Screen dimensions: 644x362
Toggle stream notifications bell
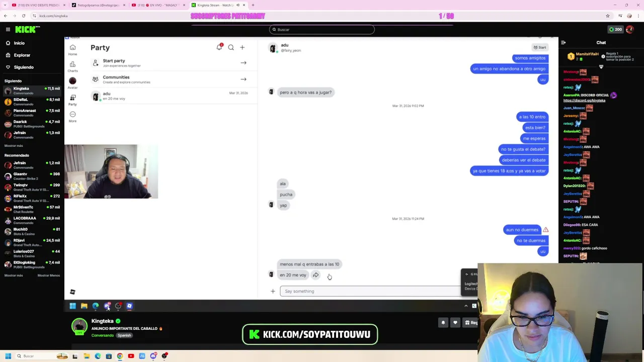443,323
